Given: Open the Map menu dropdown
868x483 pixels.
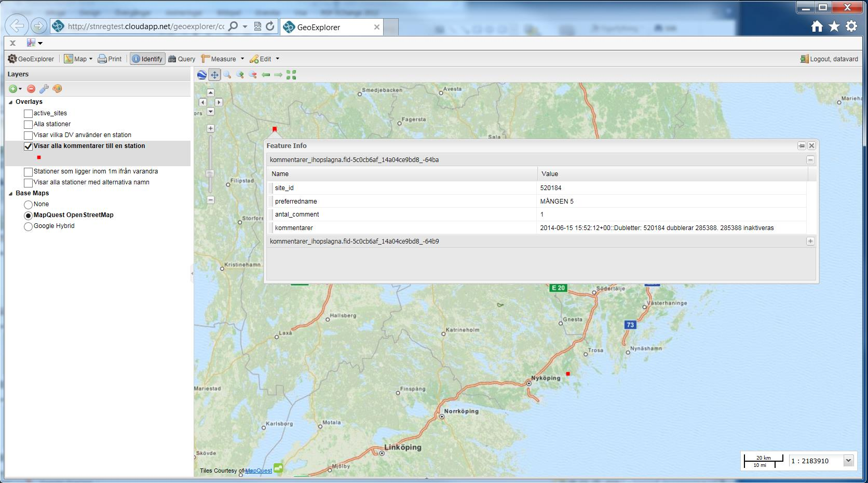Looking at the screenshot, I should pyautogui.click(x=78, y=59).
